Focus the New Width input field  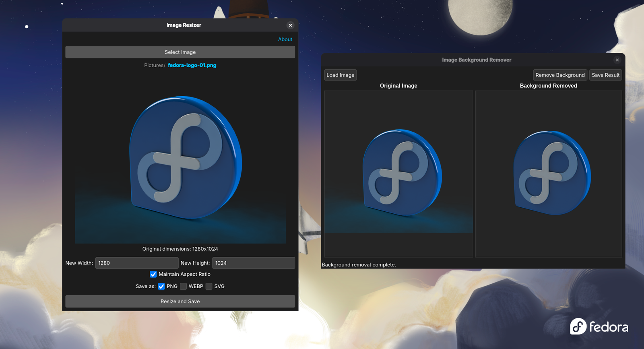(x=137, y=263)
